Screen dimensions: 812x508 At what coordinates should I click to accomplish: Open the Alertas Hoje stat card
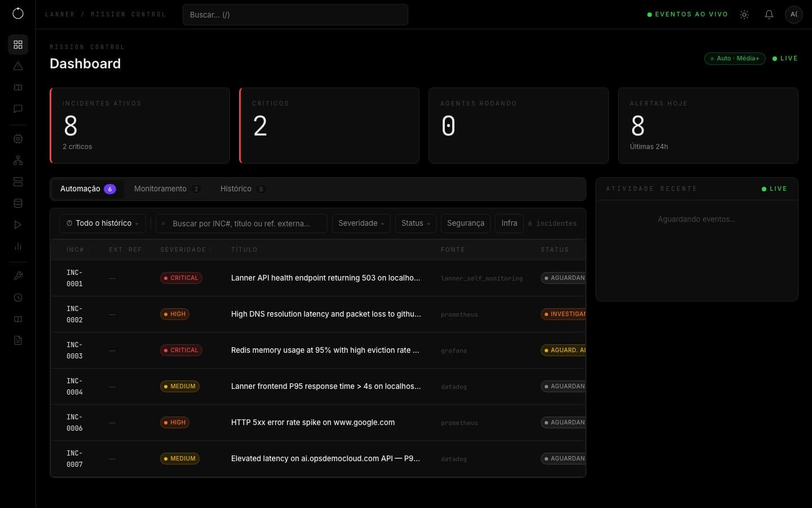pyautogui.click(x=708, y=125)
